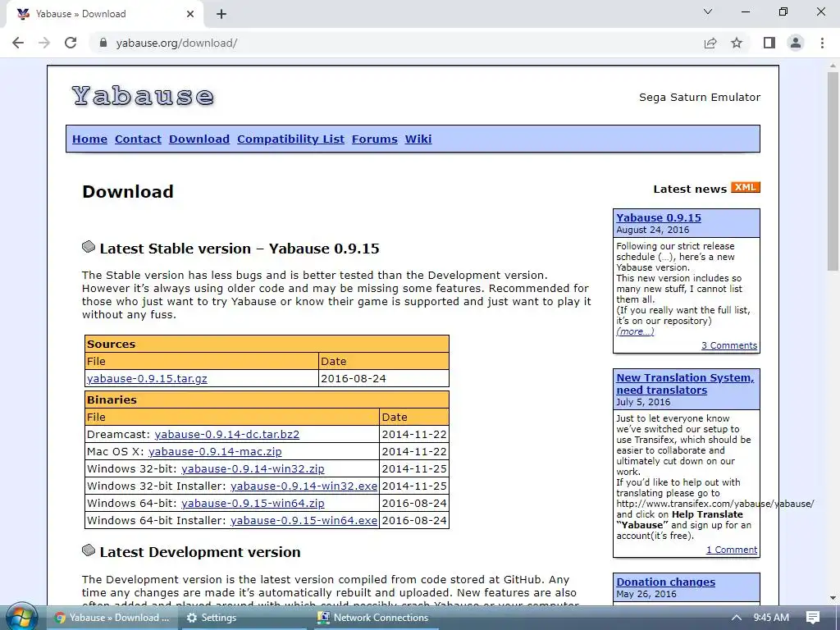Download yabause-0.9.14-win32.exe installer
840x630 pixels.
coord(304,486)
